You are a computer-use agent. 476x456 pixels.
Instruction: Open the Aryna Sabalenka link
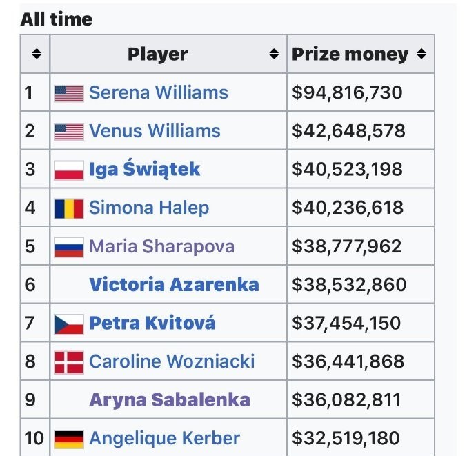(170, 400)
